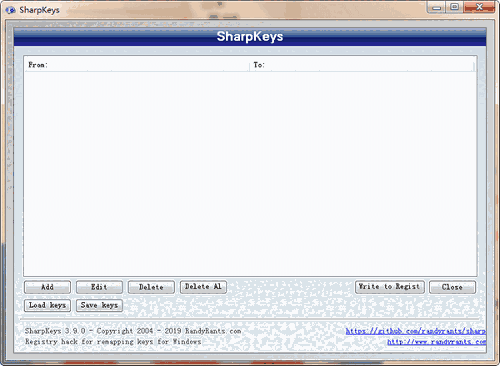The image size is (500, 366).
Task: Click the Close button beside Write to Registry
Action: point(452,287)
